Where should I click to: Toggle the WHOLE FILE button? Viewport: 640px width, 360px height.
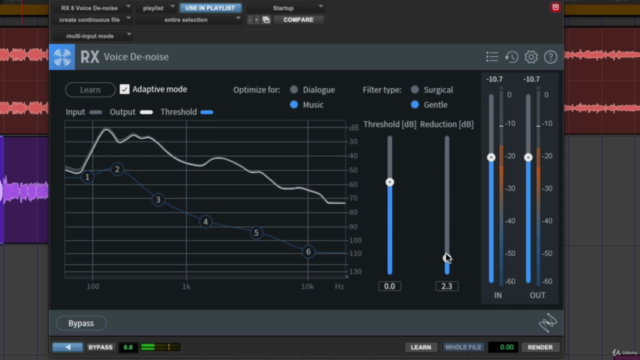click(463, 347)
